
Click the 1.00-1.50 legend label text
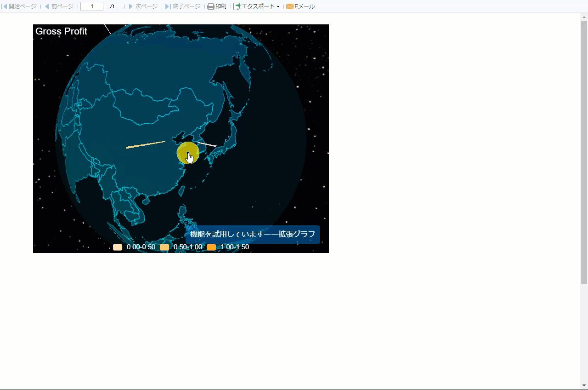pyautogui.click(x=235, y=247)
